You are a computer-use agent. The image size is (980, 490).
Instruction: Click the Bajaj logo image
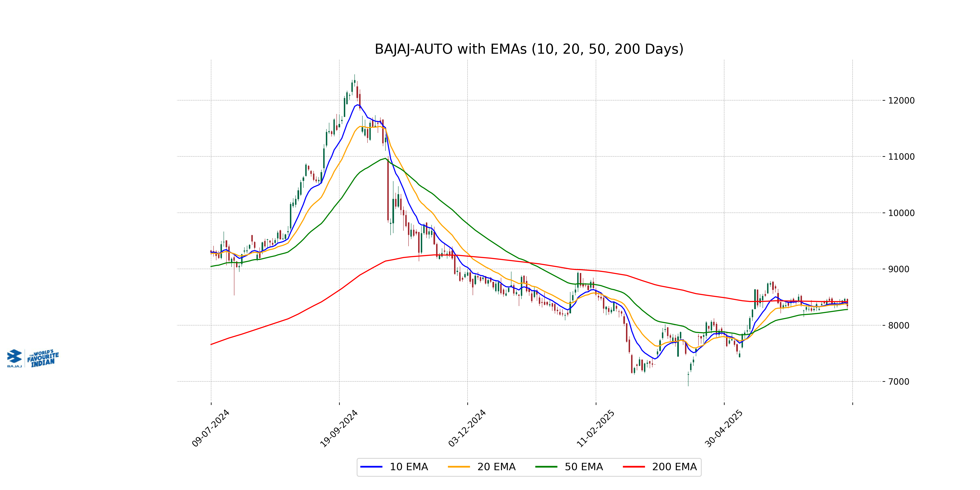tap(33, 358)
